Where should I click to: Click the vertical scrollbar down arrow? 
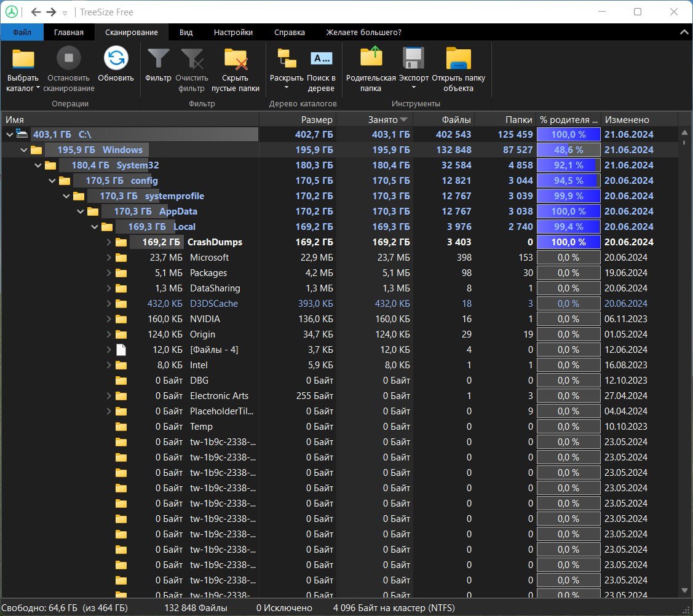tap(684, 590)
